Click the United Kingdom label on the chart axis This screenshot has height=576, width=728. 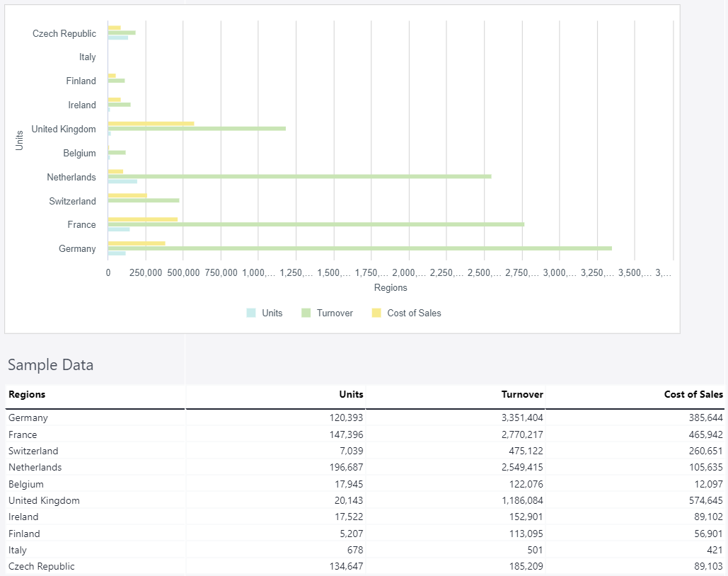tap(64, 129)
